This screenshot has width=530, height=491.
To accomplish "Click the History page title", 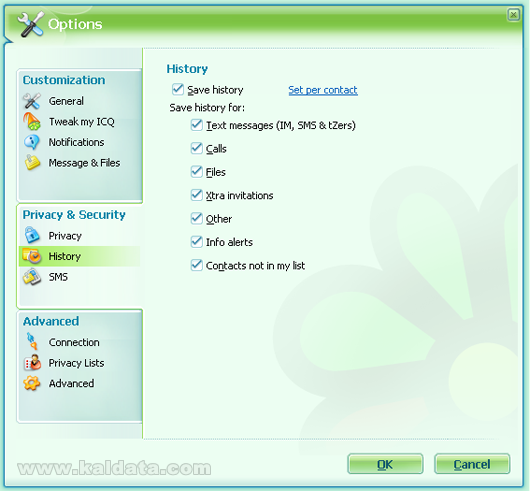I will tap(187, 69).
